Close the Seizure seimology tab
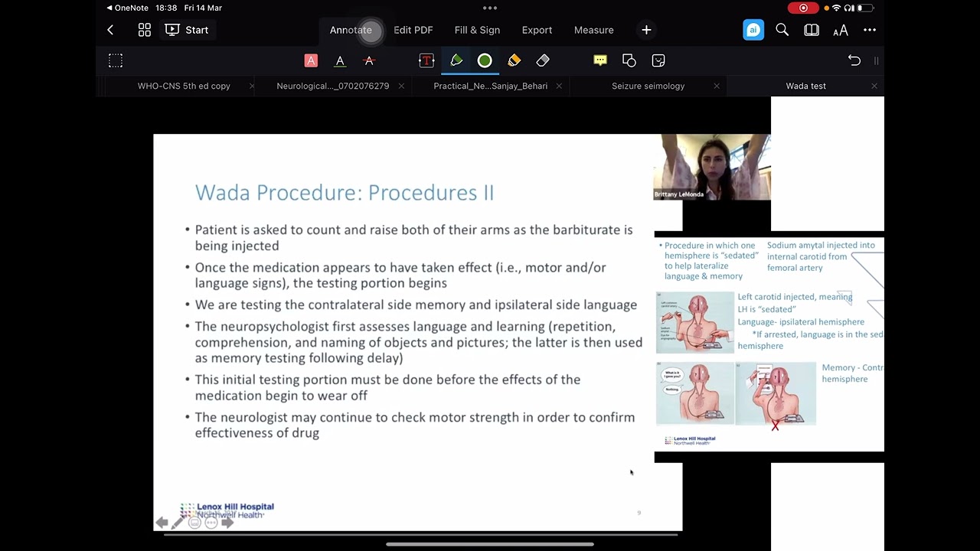The width and height of the screenshot is (980, 551). tap(717, 86)
